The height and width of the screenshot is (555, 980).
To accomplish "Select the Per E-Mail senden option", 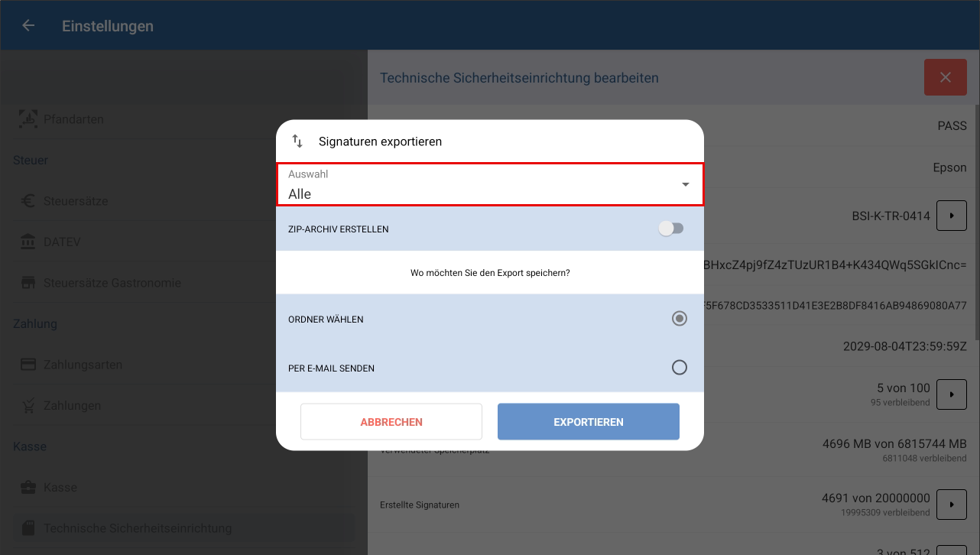I will (679, 368).
